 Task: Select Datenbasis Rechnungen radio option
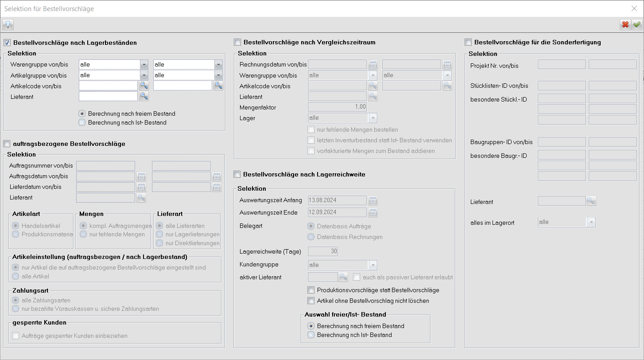[x=311, y=237]
